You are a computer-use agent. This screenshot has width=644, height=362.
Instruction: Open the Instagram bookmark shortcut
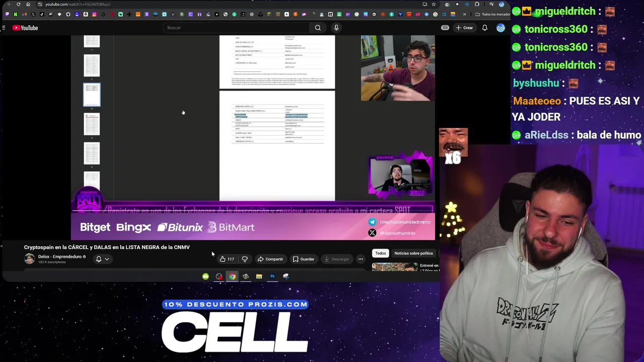(94, 14)
